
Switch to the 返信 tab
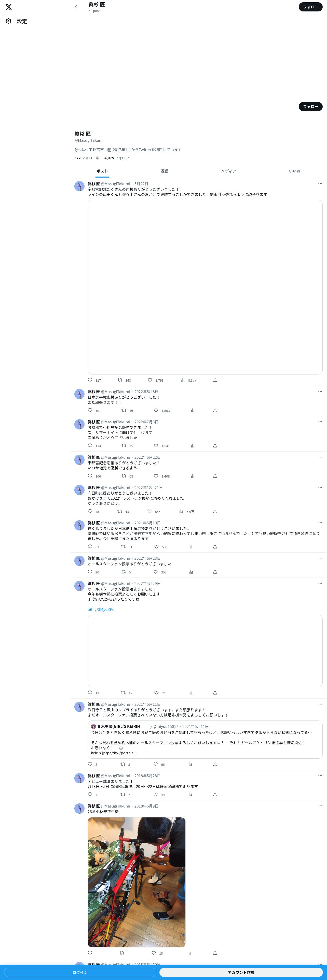pyautogui.click(x=165, y=171)
